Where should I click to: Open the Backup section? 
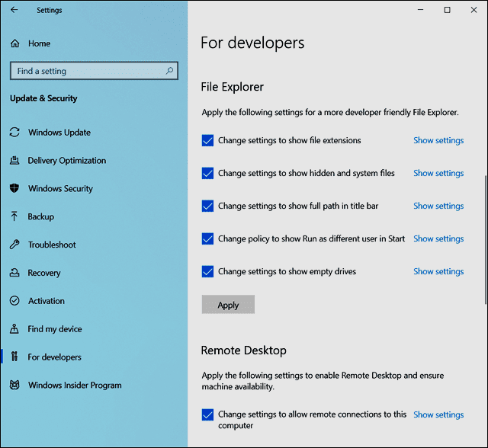[x=40, y=216]
